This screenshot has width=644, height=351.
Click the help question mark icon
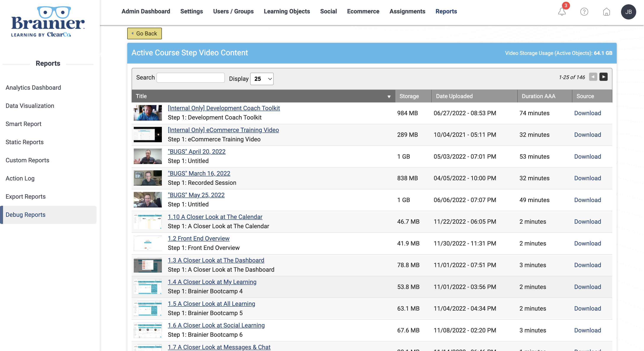[x=584, y=11]
